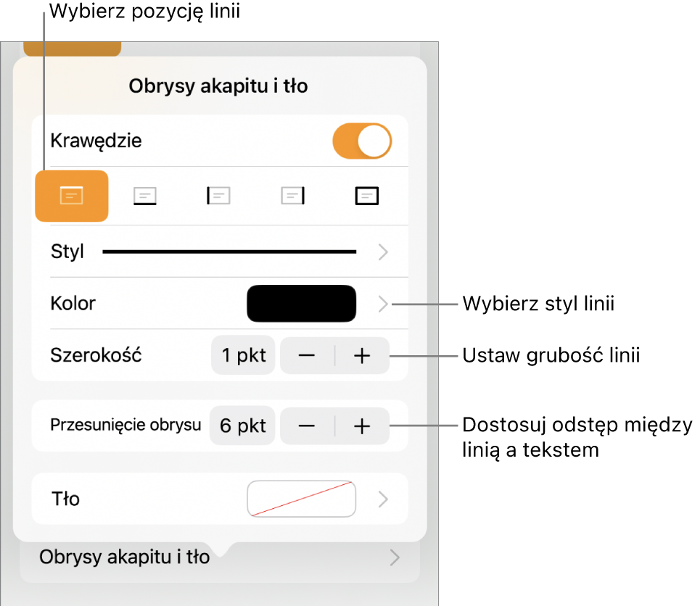
Task: Select the right border position icon
Action: 293,196
